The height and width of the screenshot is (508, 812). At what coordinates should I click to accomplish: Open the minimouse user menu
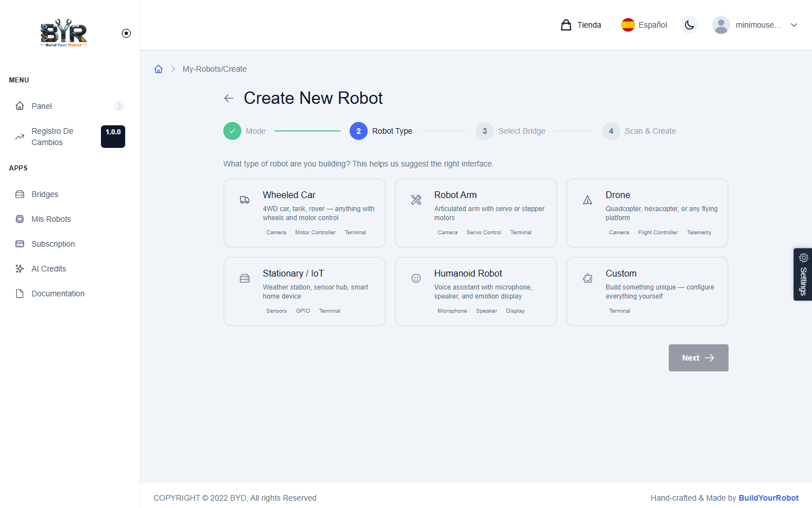756,25
